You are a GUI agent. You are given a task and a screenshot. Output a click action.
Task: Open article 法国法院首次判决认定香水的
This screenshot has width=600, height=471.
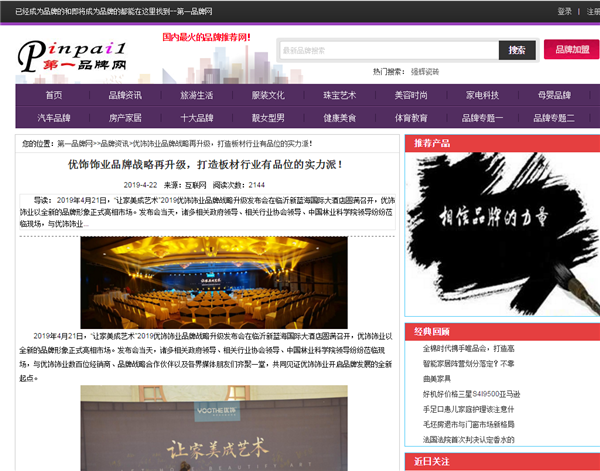[468, 440]
